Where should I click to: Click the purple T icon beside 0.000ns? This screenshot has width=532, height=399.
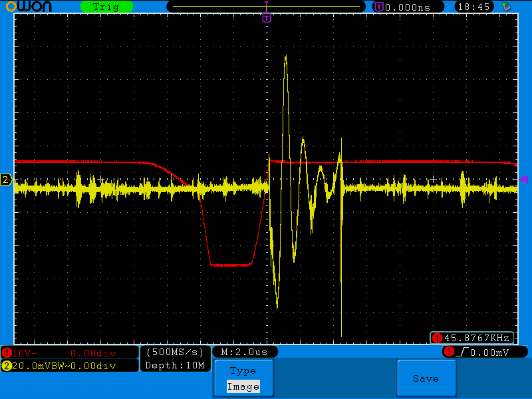pyautogui.click(x=379, y=7)
